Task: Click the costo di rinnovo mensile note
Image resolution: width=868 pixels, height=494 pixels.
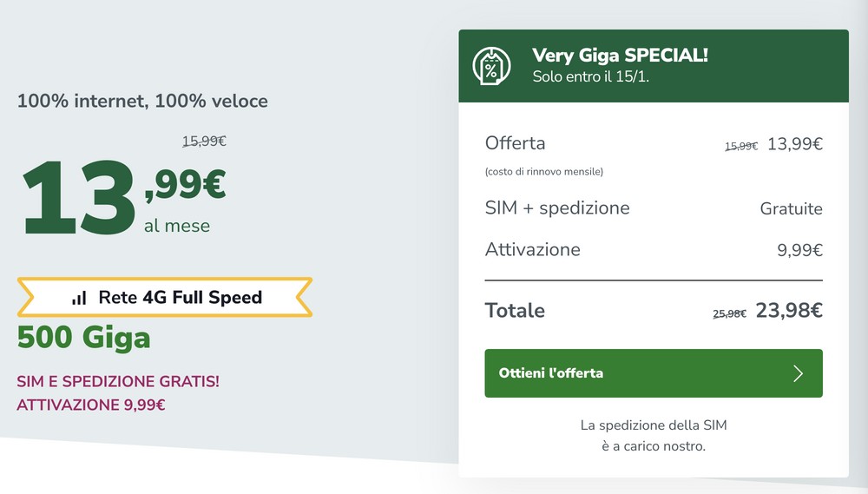Action: (544, 172)
